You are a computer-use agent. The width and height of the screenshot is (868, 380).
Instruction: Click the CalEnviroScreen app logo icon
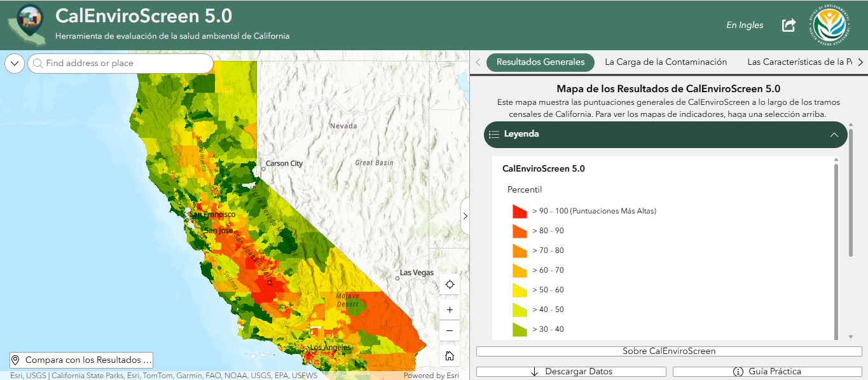point(27,25)
